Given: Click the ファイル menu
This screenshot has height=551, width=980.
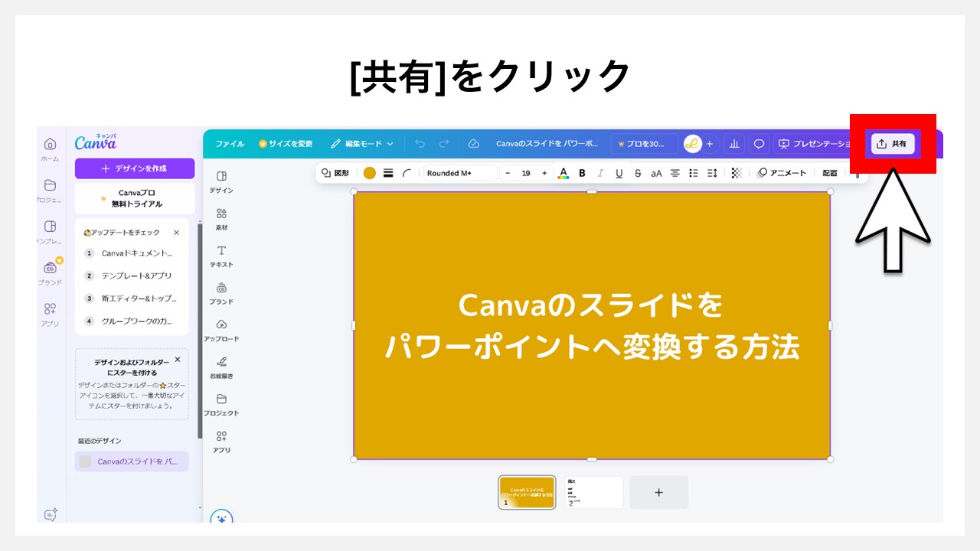Looking at the screenshot, I should click(229, 144).
